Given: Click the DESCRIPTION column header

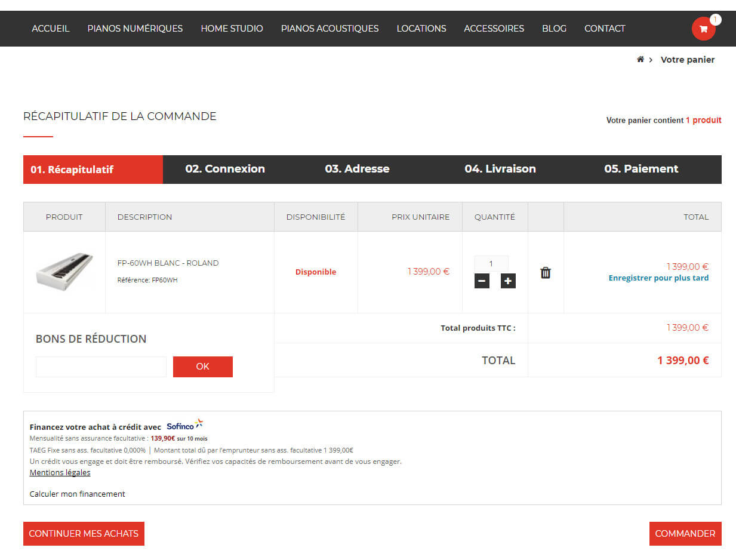Looking at the screenshot, I should (144, 217).
